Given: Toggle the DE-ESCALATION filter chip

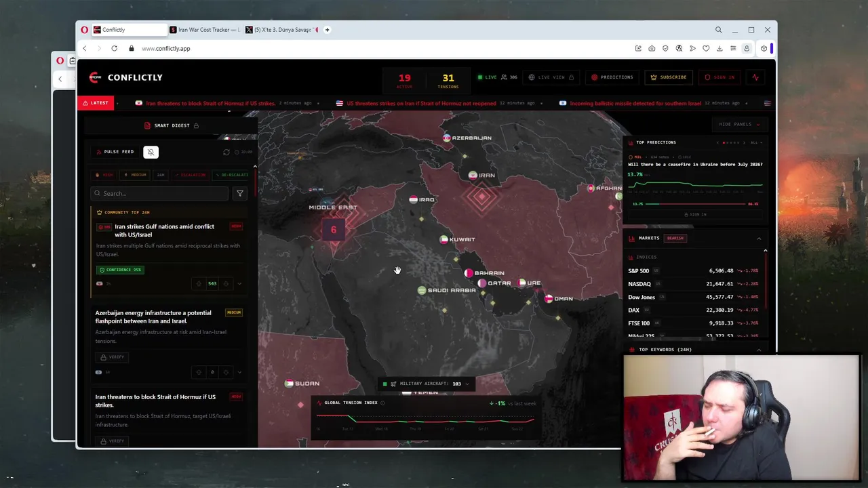Looking at the screenshot, I should (x=232, y=175).
